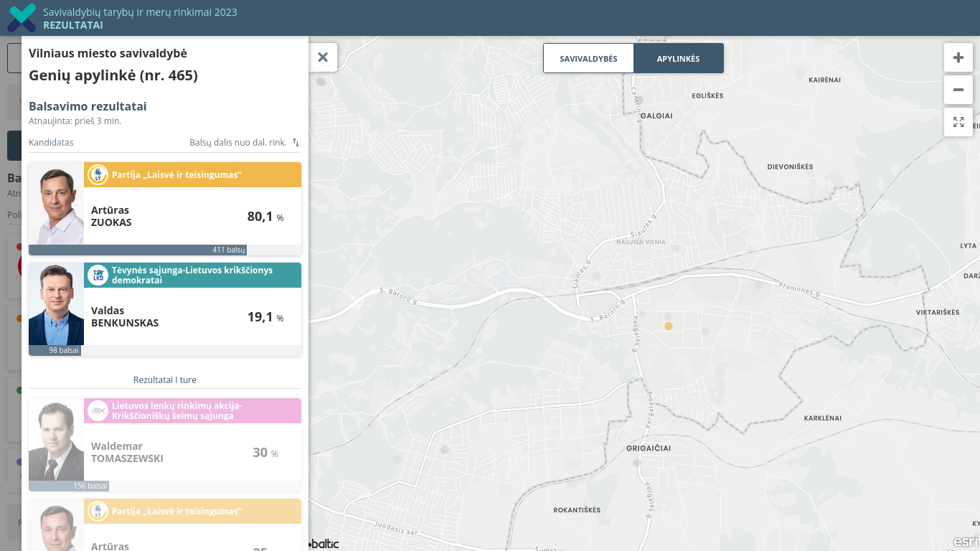
Task: Click the Lenkų rinkimų akcija party logo
Action: 98,411
